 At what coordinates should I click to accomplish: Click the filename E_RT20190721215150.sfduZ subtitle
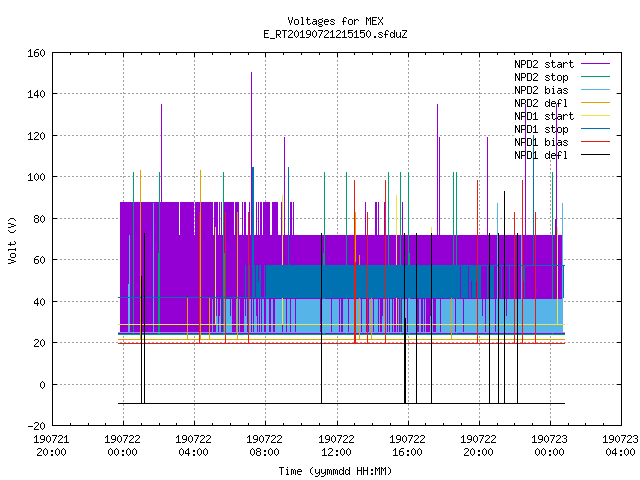pos(335,34)
